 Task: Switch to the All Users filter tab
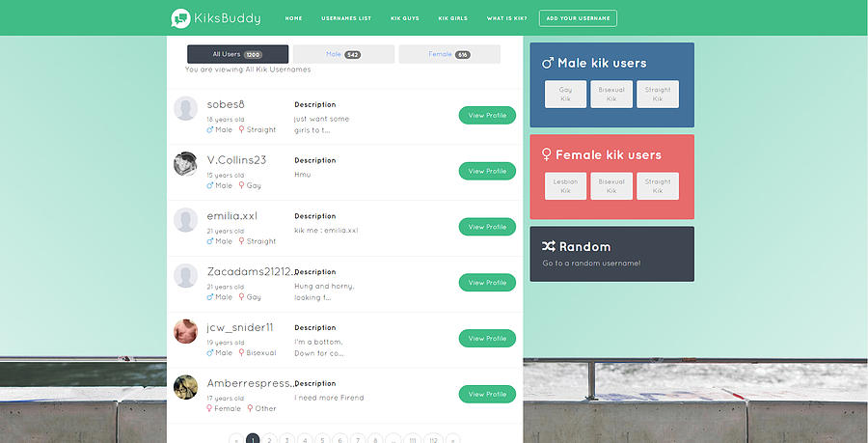(237, 54)
